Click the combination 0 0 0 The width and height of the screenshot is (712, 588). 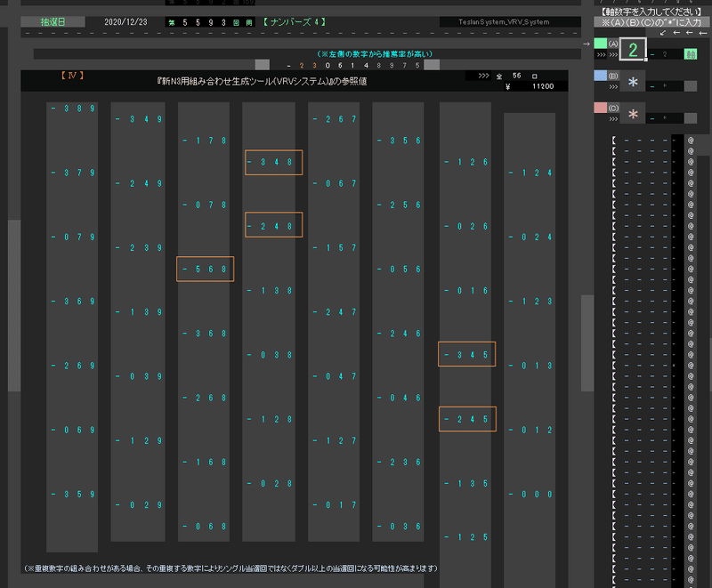coord(530,494)
